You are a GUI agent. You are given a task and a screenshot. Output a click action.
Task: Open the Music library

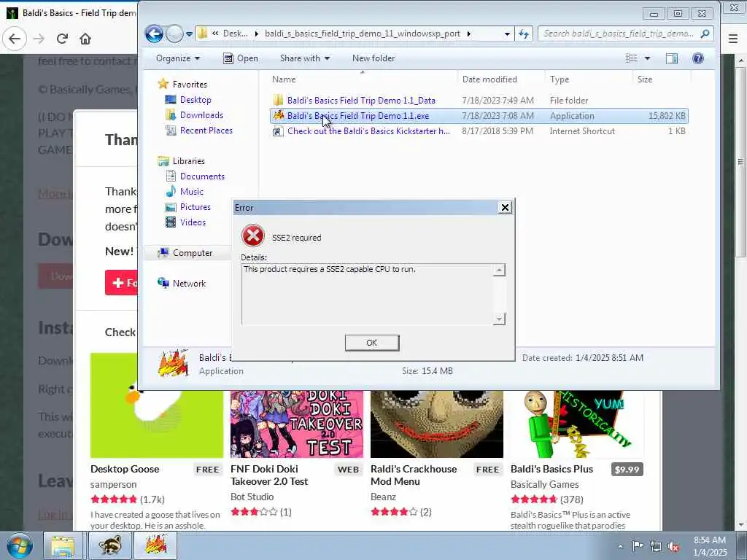[192, 192]
